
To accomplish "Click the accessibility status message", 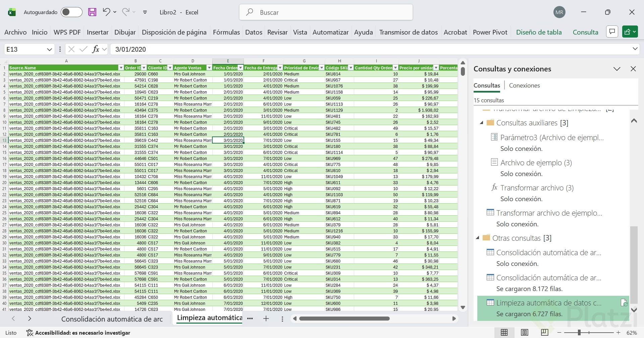I will click(x=78, y=333).
